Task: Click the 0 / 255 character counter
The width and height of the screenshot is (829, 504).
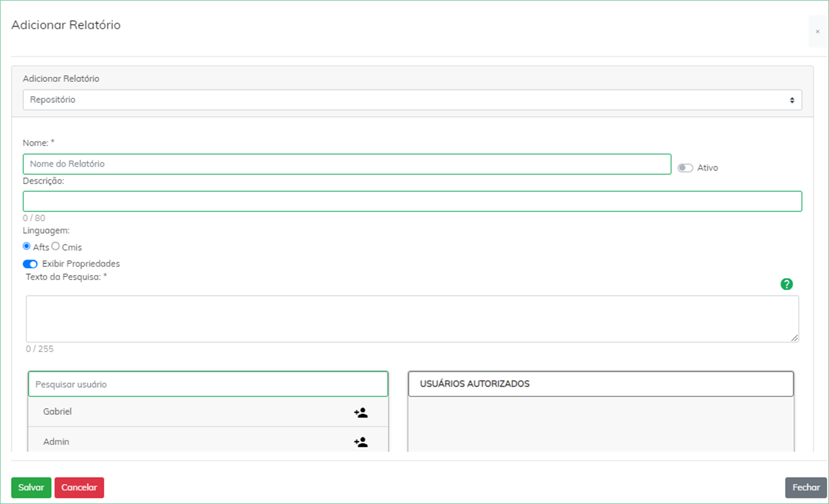Action: (40, 349)
